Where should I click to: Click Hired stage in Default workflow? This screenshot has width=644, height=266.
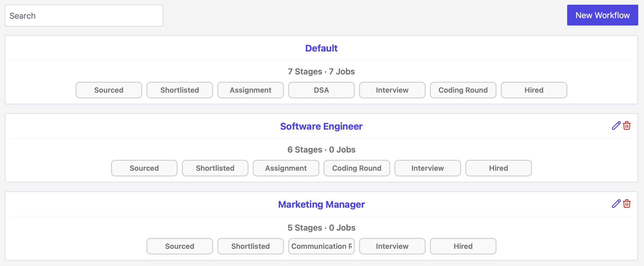[x=534, y=90]
